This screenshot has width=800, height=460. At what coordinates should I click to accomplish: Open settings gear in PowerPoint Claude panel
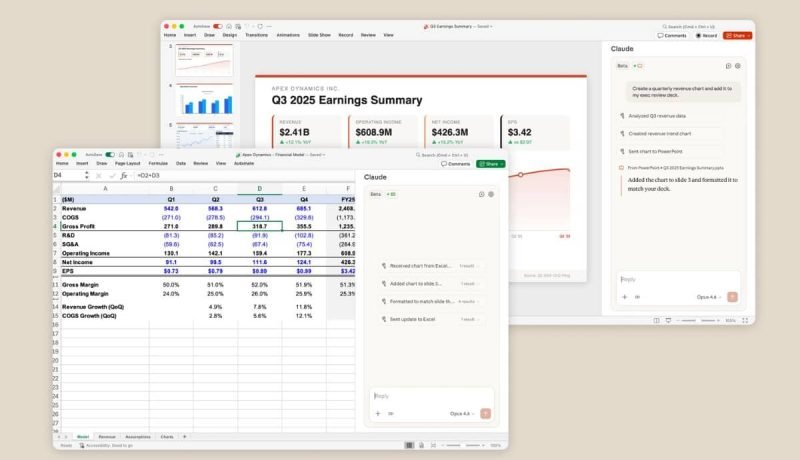coord(737,66)
